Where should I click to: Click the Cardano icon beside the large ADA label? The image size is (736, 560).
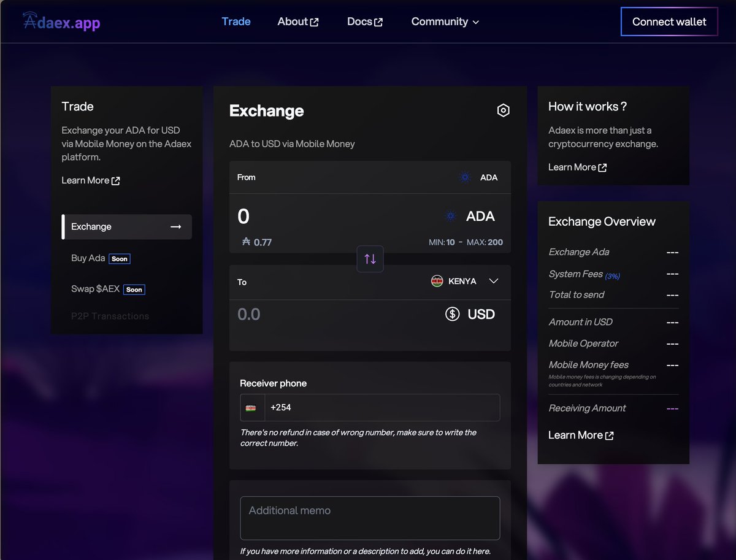pyautogui.click(x=451, y=217)
